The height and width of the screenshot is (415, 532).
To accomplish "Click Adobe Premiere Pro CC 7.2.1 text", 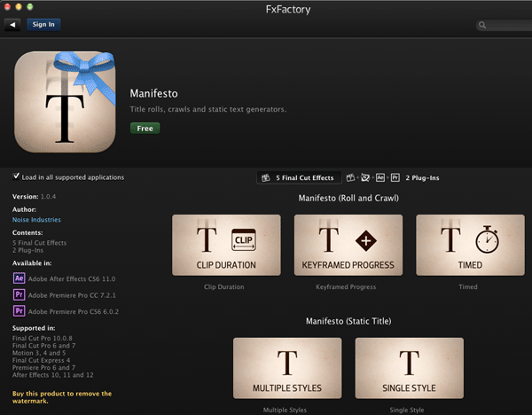I will (72, 295).
